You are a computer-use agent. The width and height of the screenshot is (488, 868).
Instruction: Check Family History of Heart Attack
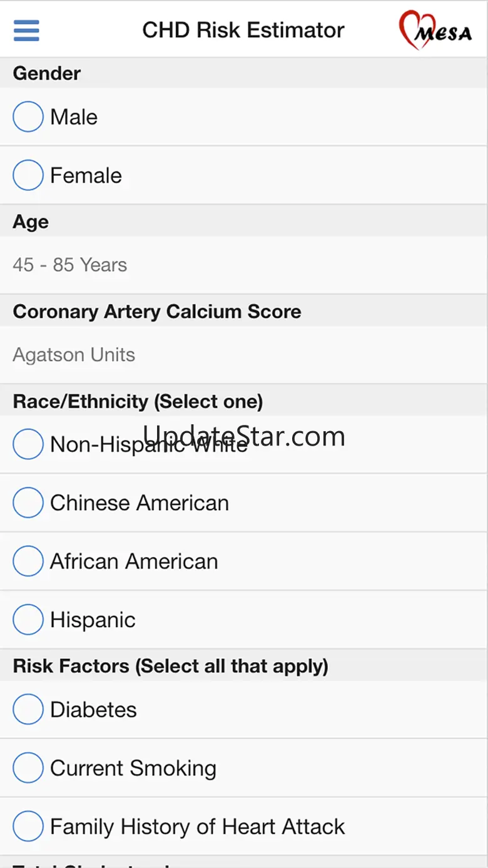tap(28, 827)
